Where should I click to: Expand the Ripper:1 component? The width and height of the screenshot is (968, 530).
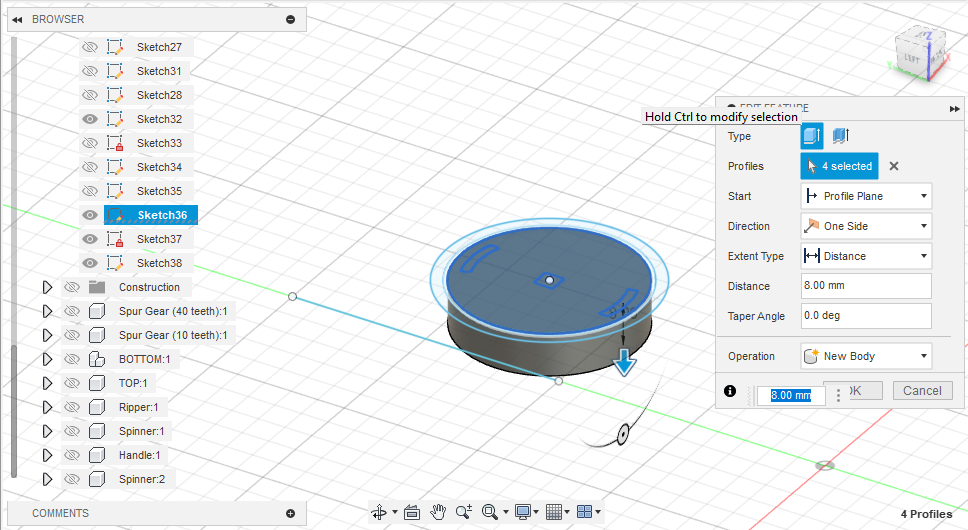point(47,407)
